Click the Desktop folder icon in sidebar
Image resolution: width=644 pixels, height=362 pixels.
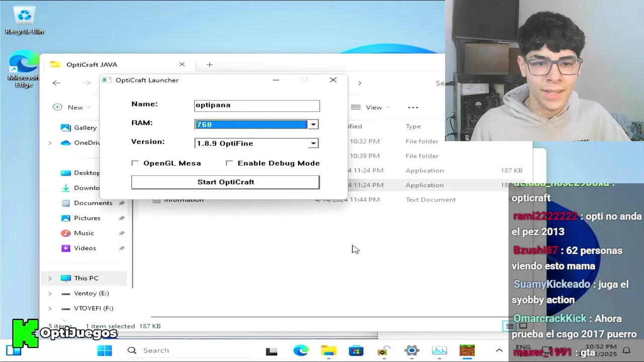[x=65, y=173]
